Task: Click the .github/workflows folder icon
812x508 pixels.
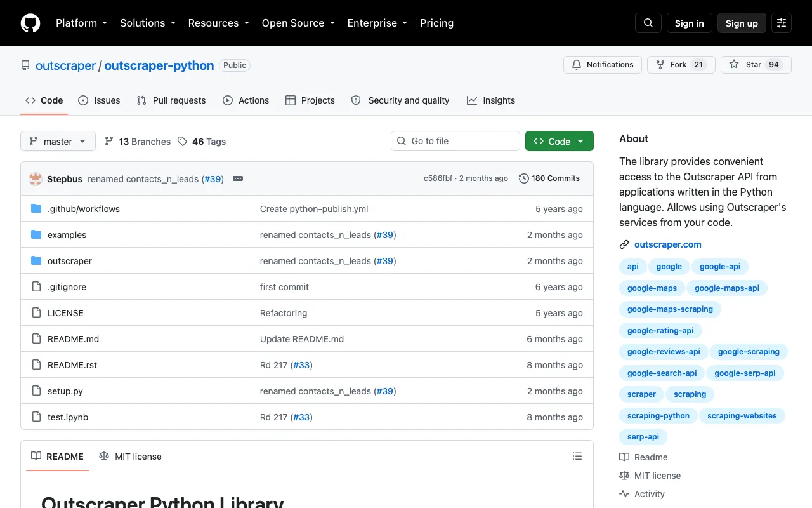Action: [x=36, y=209]
